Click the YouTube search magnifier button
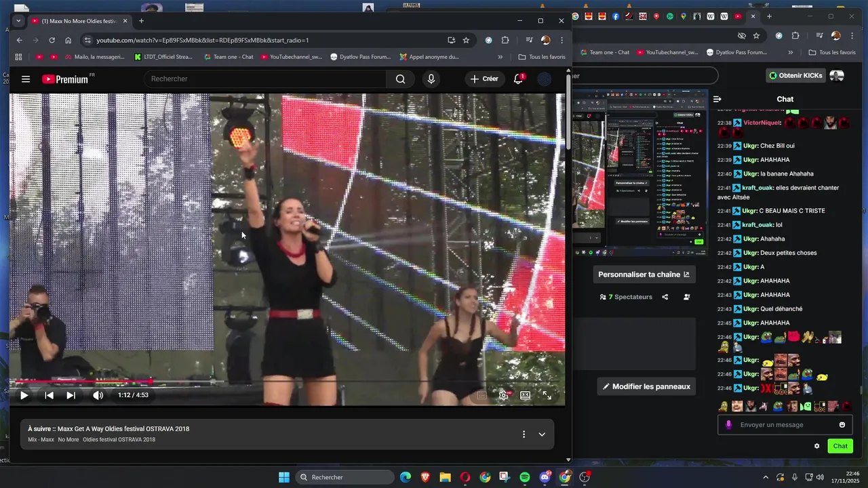This screenshot has height=488, width=868. click(x=401, y=79)
